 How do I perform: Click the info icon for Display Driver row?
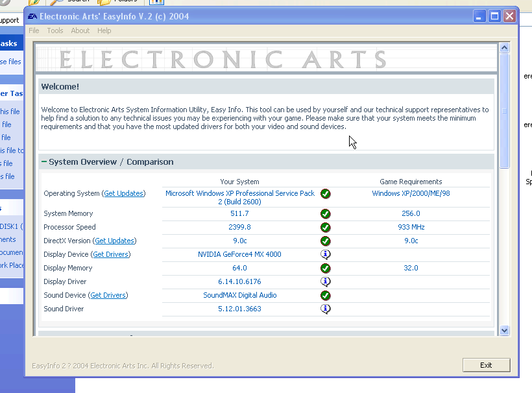coord(326,282)
